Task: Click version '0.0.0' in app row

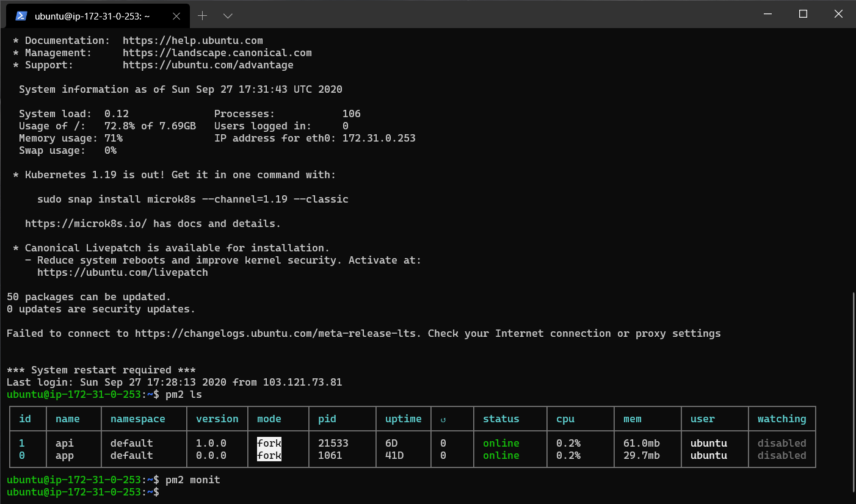Action: click(x=211, y=456)
